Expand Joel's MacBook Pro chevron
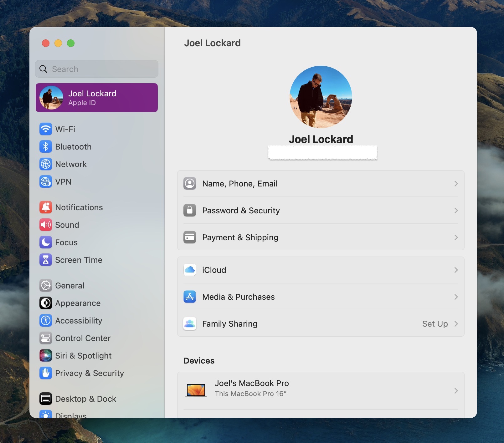Image resolution: width=504 pixels, height=443 pixels. (456, 391)
